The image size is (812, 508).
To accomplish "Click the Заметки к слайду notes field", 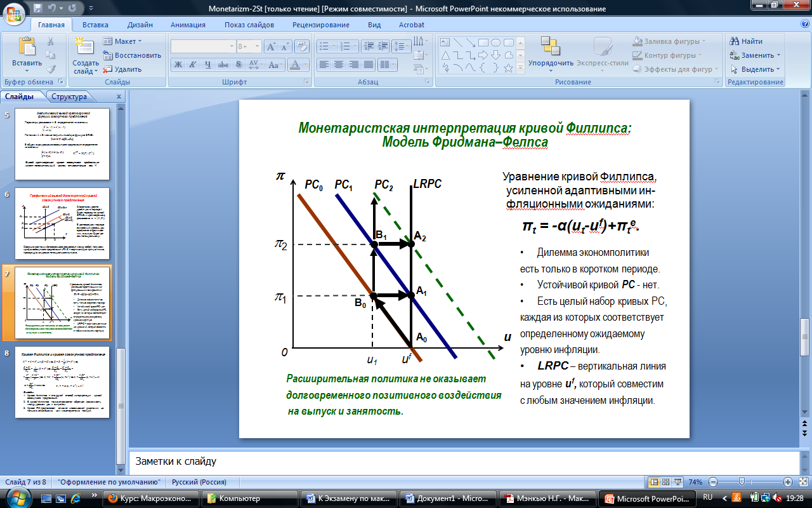I will 463,461.
